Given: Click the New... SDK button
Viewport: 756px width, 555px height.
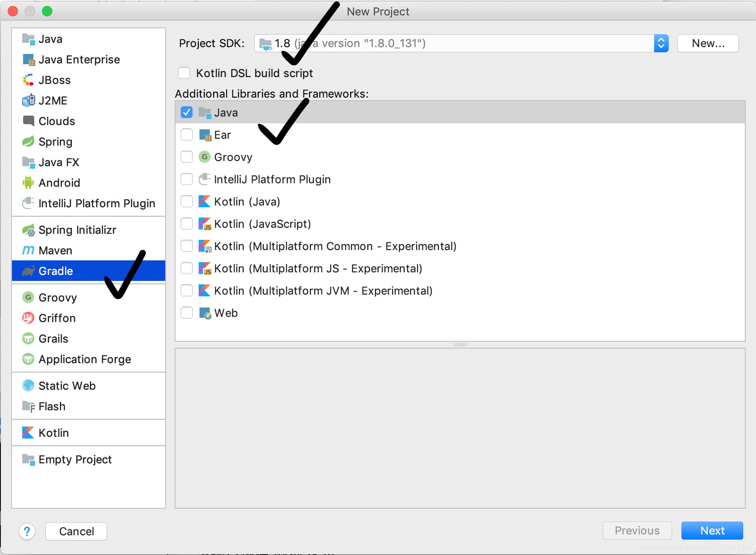Looking at the screenshot, I should 708,43.
